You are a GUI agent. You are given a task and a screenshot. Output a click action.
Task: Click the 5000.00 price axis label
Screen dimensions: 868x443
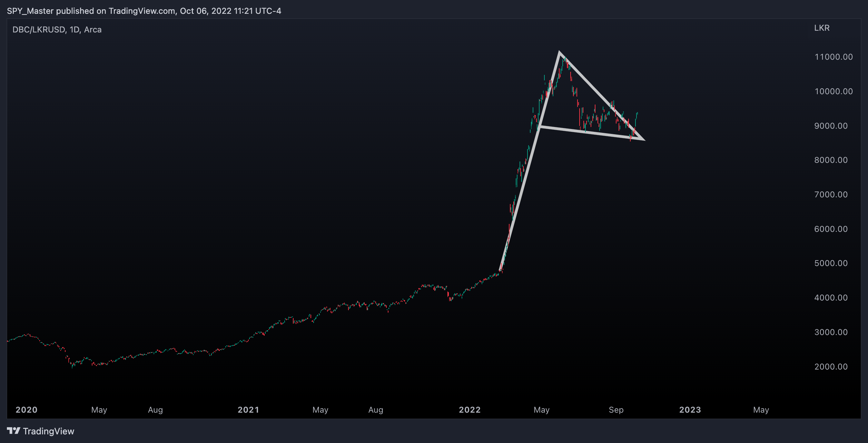[831, 263]
